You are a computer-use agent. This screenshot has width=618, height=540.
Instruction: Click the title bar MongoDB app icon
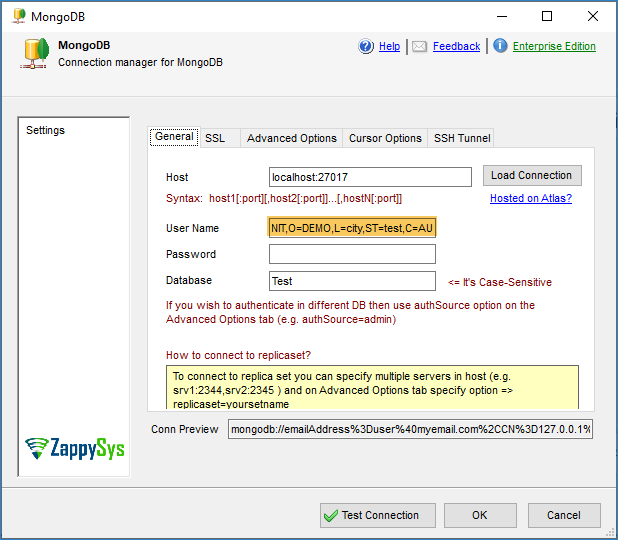click(x=18, y=16)
